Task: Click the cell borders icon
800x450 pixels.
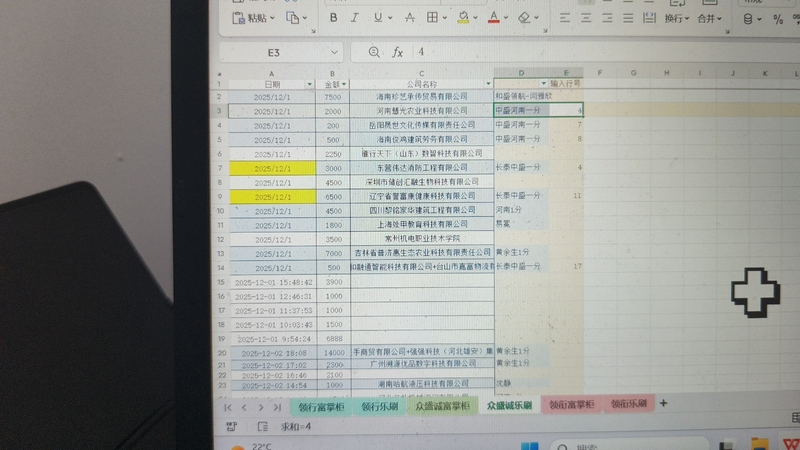Action: 433,18
